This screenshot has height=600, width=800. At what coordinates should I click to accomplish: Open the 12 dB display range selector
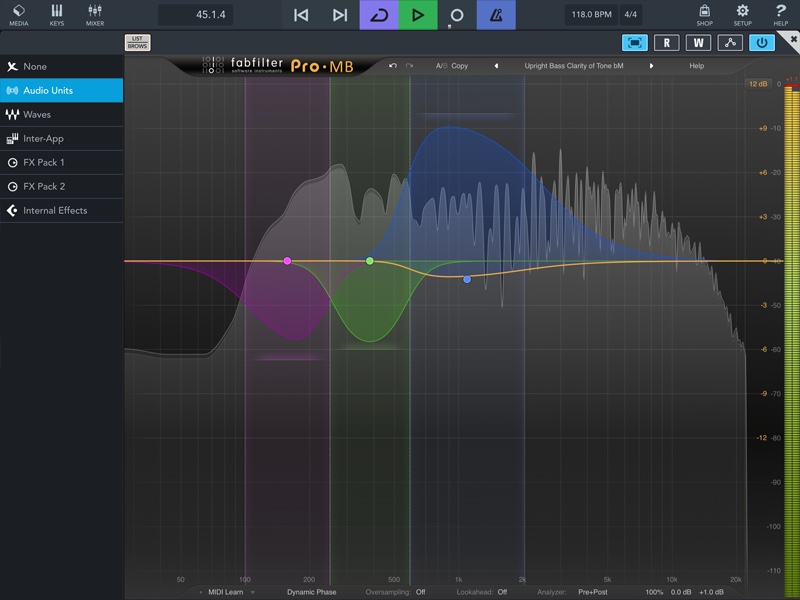pyautogui.click(x=758, y=84)
